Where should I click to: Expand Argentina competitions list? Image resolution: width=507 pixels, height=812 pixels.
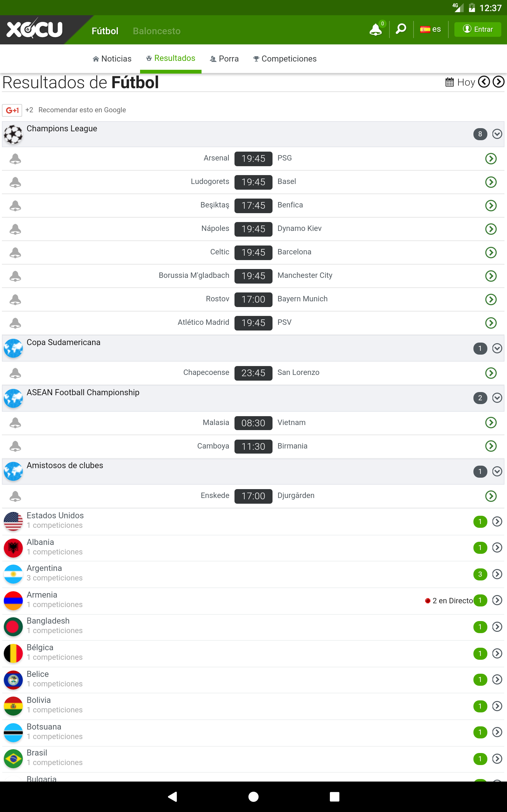click(x=497, y=574)
